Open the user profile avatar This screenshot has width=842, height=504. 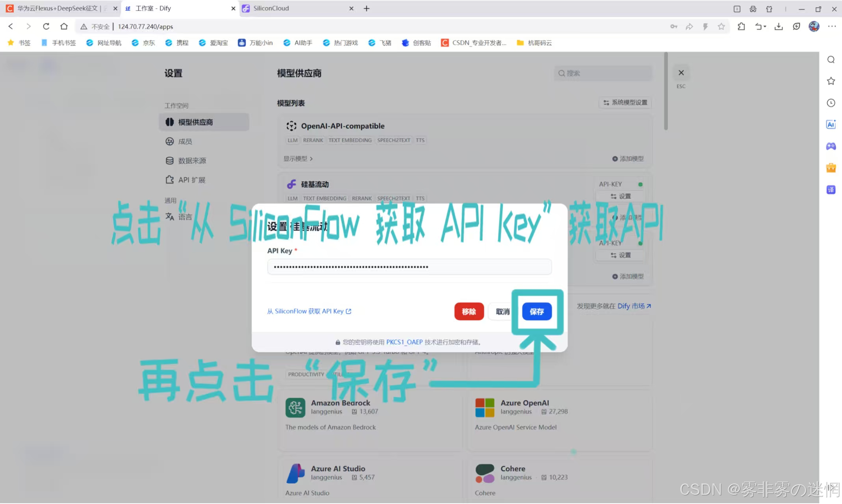click(814, 26)
